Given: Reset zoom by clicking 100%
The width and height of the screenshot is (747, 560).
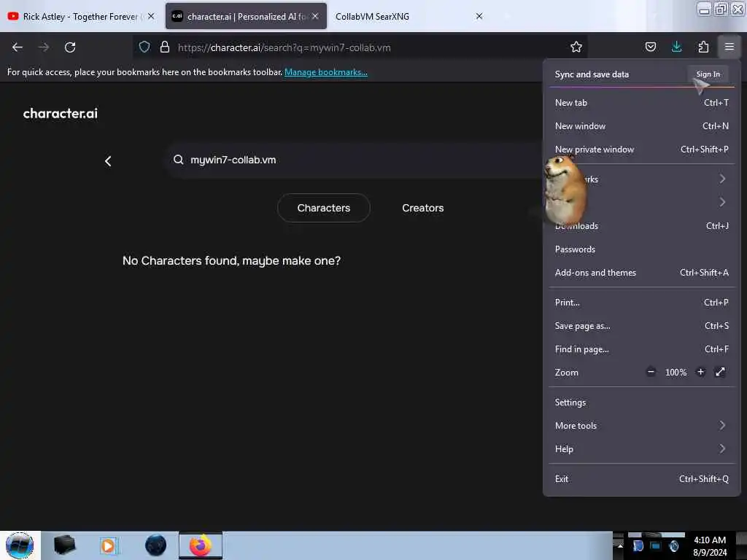Looking at the screenshot, I should [x=676, y=373].
